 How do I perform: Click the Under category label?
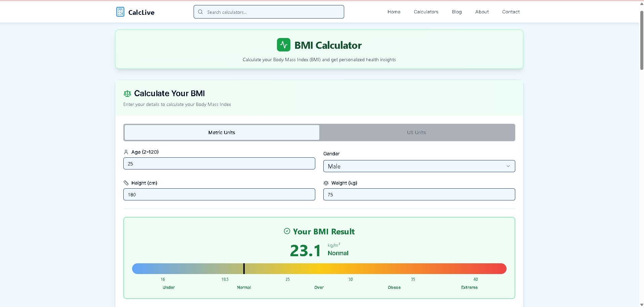click(169, 287)
